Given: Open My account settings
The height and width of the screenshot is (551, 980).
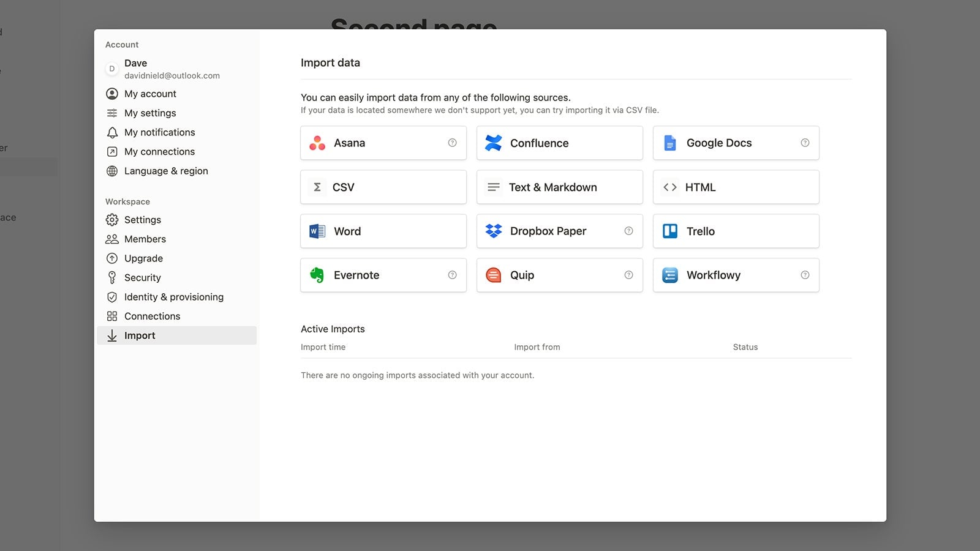Looking at the screenshot, I should point(176,94).
